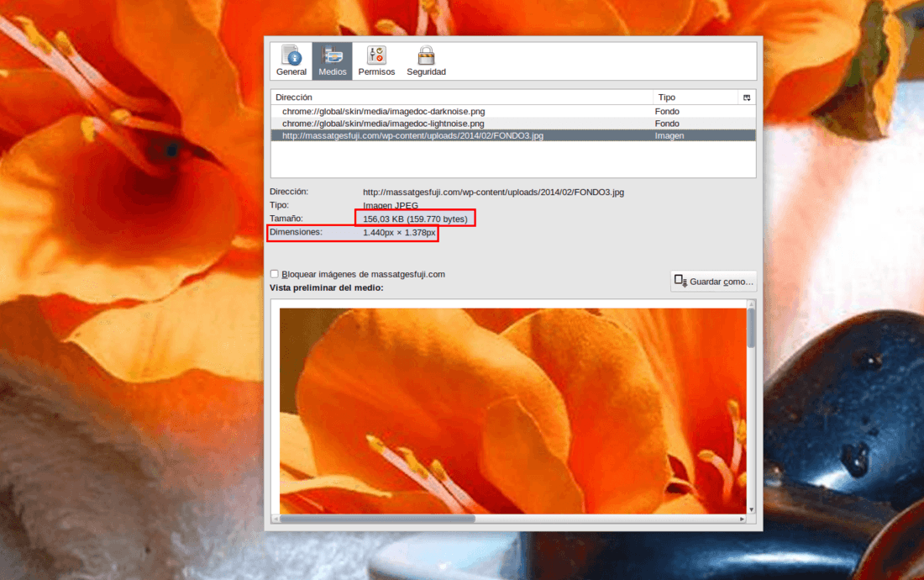Click the Dirección URL value text

coord(493,192)
